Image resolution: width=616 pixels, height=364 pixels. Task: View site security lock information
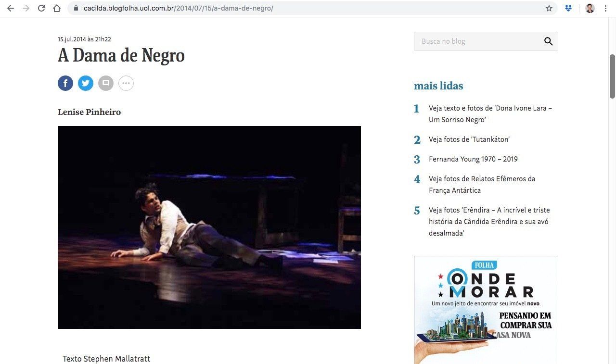pos(76,8)
